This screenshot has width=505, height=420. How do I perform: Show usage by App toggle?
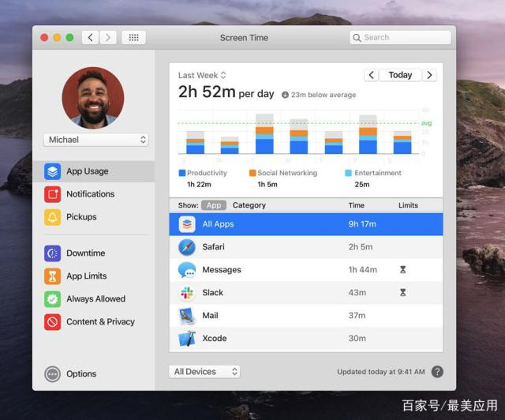(x=214, y=205)
